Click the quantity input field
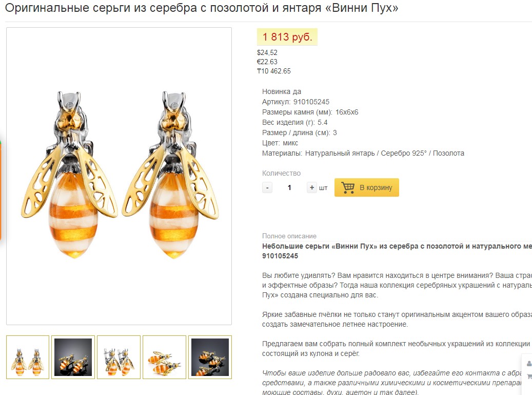 [x=289, y=187]
